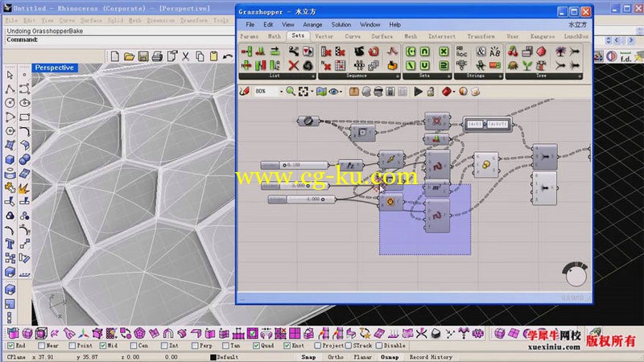Expand the Strings panel dropdown

[500, 76]
